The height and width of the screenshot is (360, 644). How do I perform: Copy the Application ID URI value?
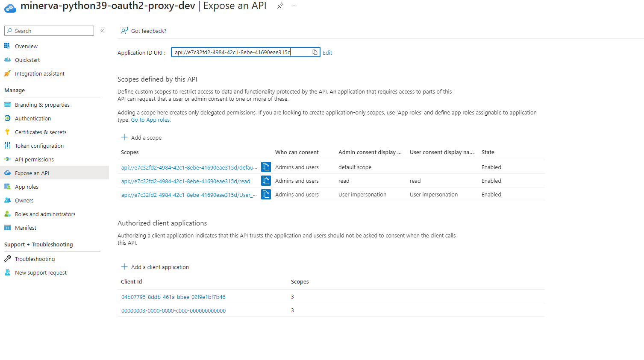click(x=315, y=52)
